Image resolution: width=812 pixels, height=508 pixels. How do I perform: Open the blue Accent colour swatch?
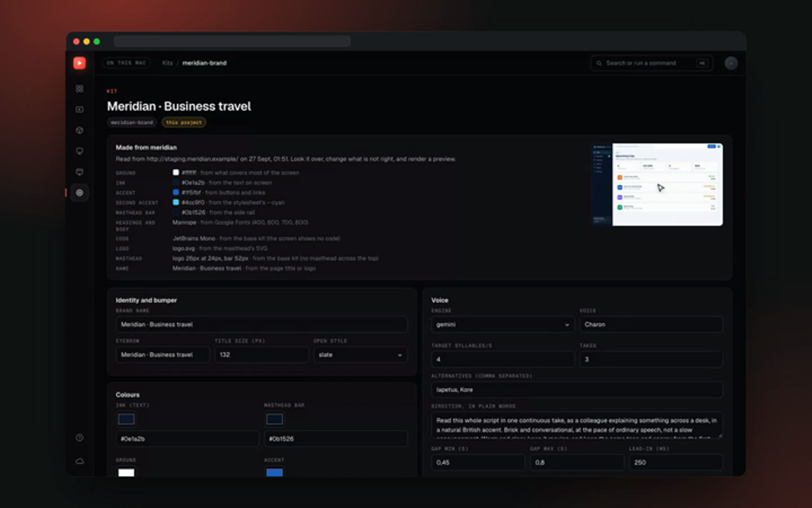click(x=275, y=472)
